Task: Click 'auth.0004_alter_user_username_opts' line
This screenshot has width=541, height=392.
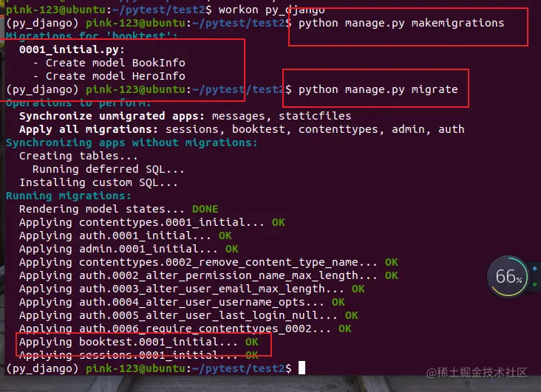Action: [x=182, y=302]
